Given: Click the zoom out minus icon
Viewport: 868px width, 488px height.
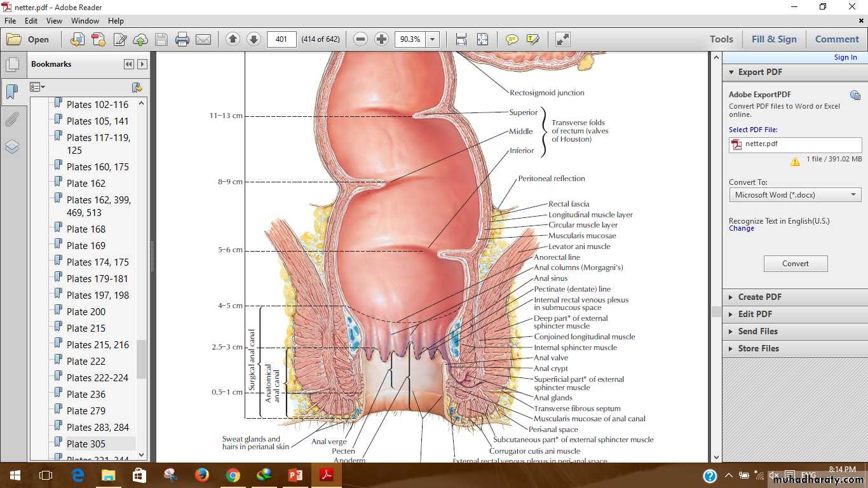Looking at the screenshot, I should tap(360, 39).
